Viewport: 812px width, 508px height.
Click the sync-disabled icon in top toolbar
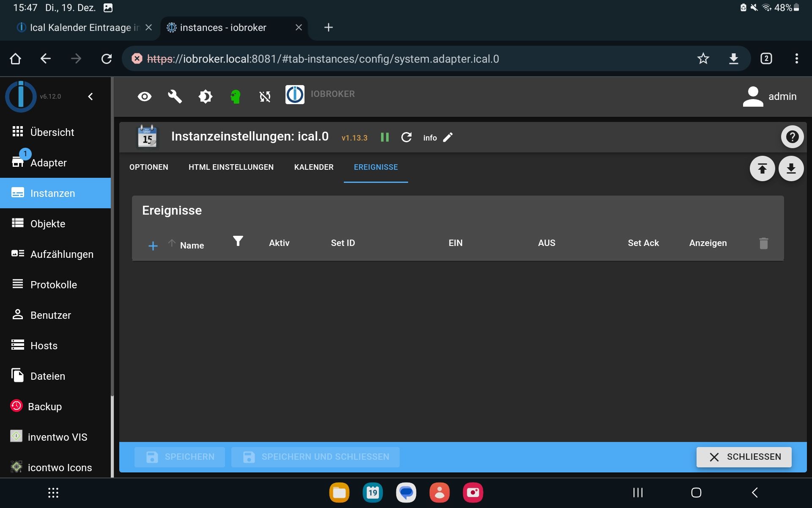click(265, 97)
